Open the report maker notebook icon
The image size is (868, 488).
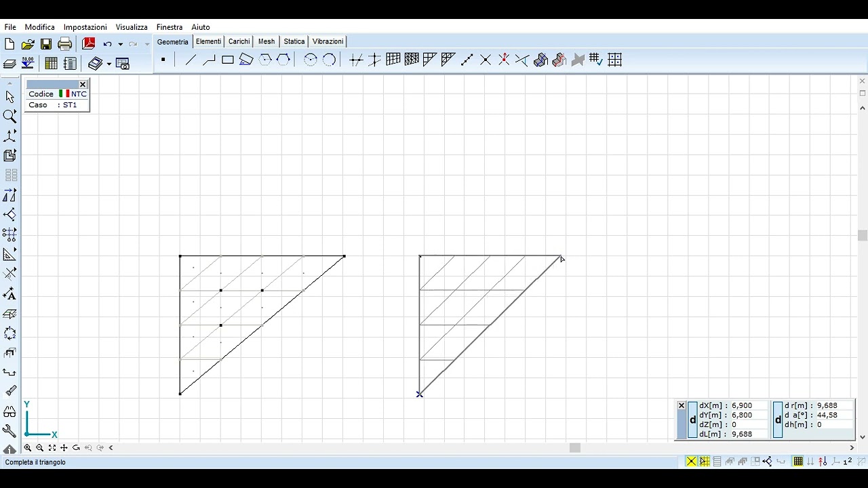point(70,64)
